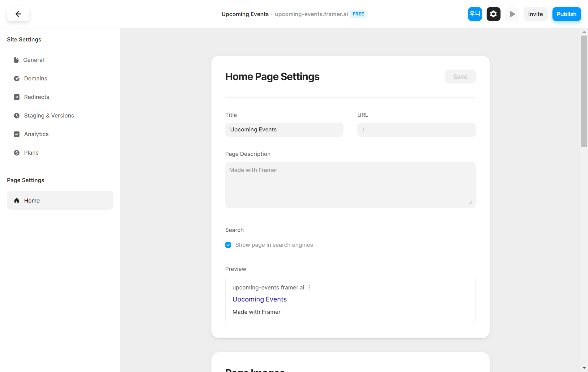Click the header upcoming-events.framer.ai domain

click(311, 14)
